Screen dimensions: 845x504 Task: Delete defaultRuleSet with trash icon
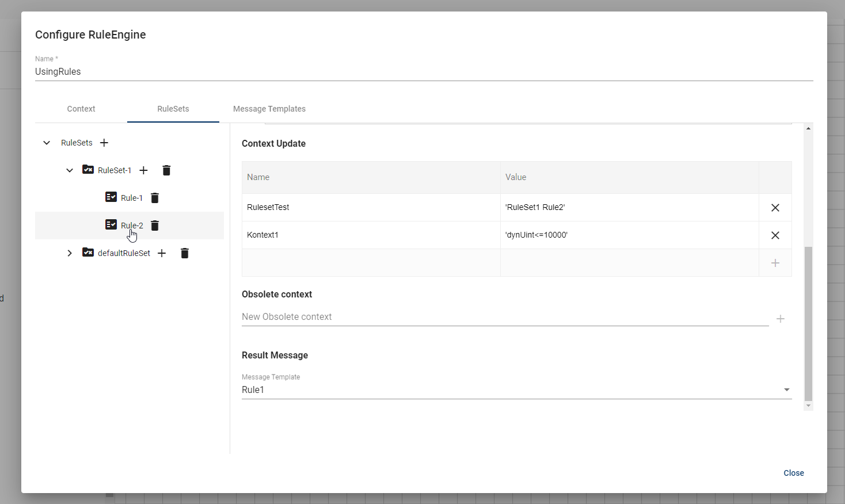pyautogui.click(x=185, y=253)
